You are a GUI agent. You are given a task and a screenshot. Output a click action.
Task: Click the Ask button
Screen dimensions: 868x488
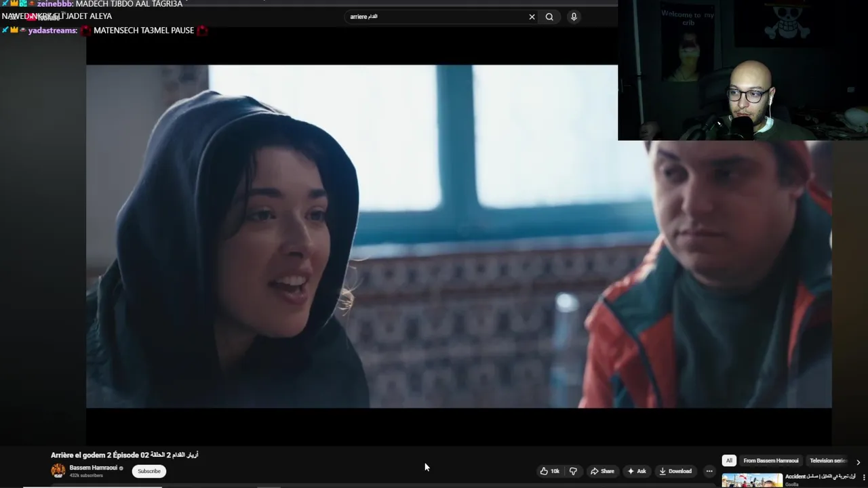[x=637, y=471]
